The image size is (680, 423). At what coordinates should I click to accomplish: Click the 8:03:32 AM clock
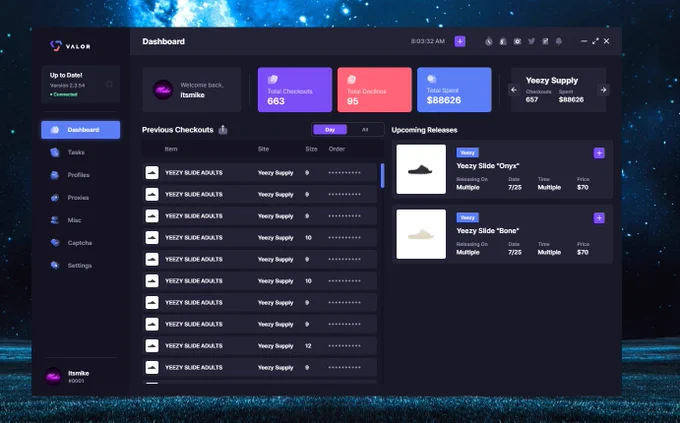(428, 41)
